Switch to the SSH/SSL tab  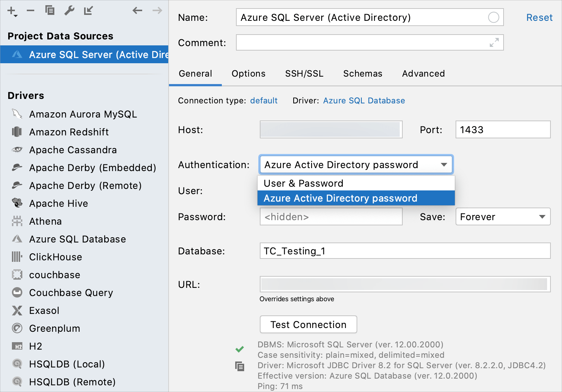tap(304, 74)
